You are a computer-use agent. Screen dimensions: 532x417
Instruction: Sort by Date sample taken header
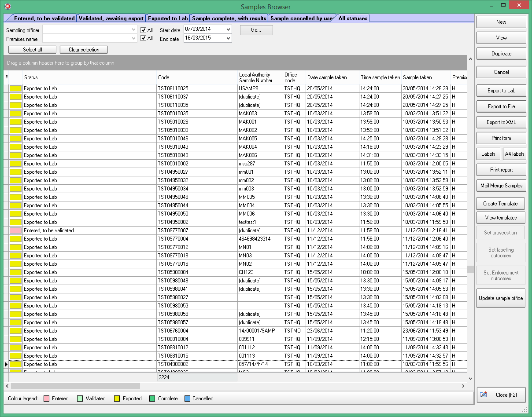click(332, 77)
